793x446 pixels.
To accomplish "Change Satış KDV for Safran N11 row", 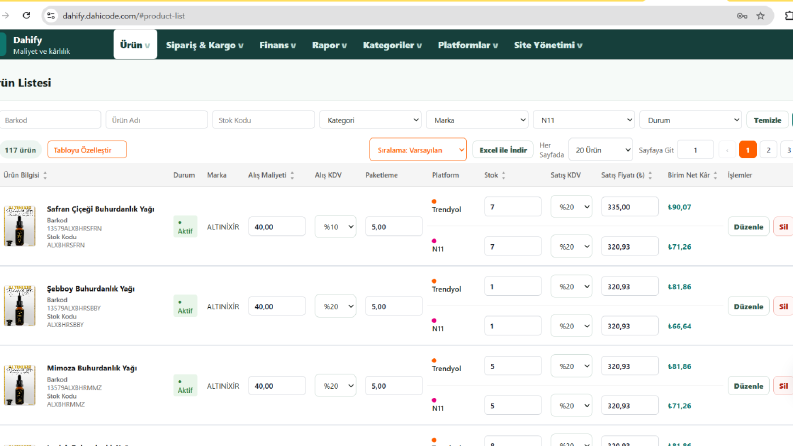I will (571, 246).
